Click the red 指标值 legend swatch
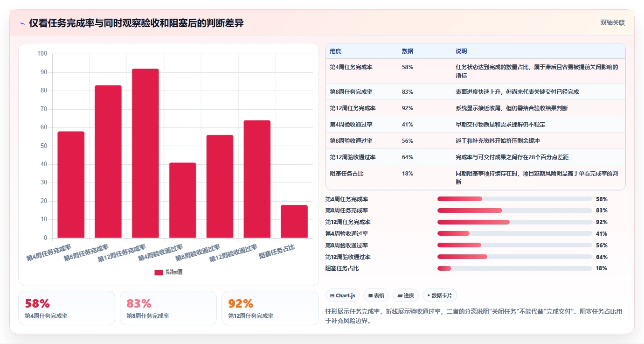 click(x=159, y=272)
